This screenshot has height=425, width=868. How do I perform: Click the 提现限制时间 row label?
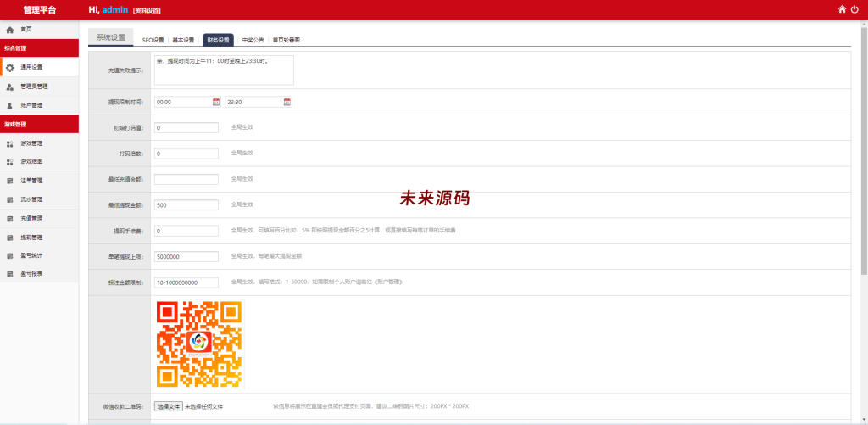[x=125, y=102]
